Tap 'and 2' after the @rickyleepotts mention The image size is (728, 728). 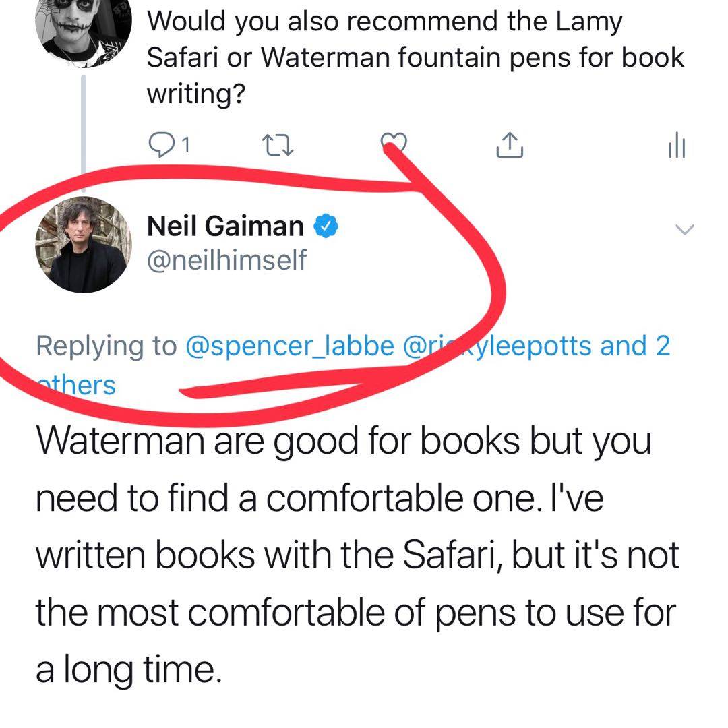click(x=635, y=346)
